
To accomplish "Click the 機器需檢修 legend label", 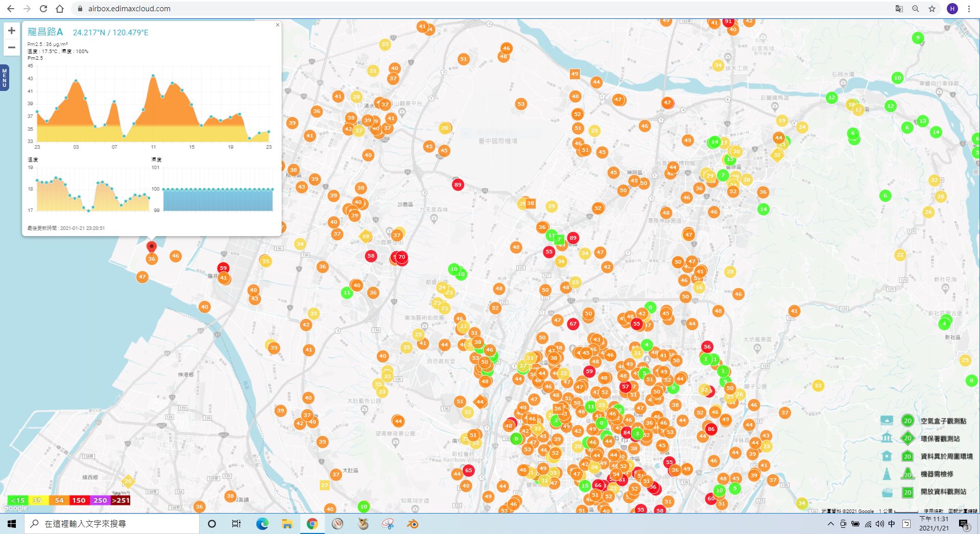I will pos(937,474).
